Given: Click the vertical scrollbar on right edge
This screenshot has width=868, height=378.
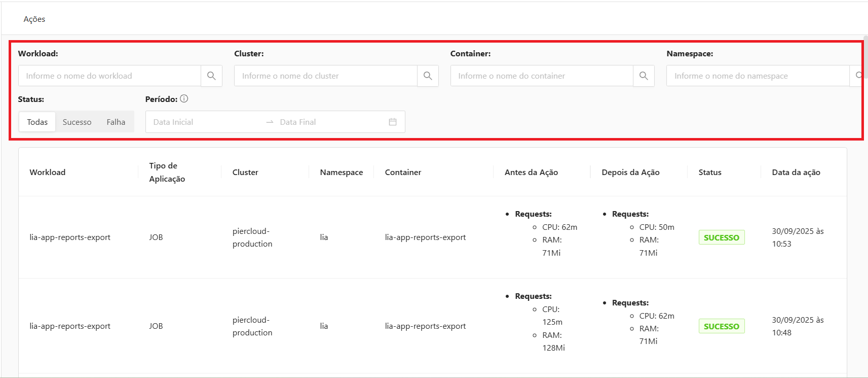Looking at the screenshot, I should coord(865,58).
